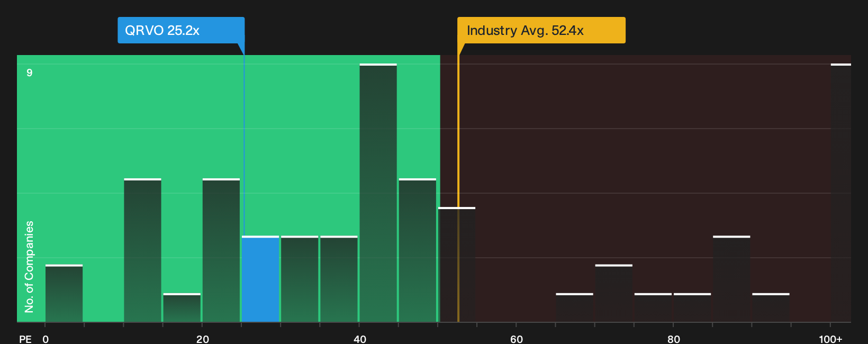868x344 pixels.
Task: Select the 100+ PE bar
Action: (x=841, y=193)
